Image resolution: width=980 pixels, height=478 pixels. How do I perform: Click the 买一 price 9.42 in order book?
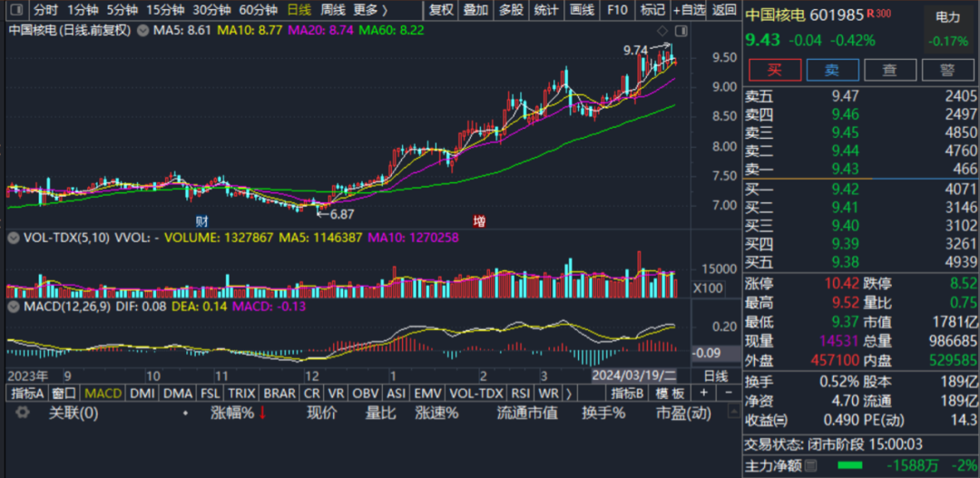point(846,190)
